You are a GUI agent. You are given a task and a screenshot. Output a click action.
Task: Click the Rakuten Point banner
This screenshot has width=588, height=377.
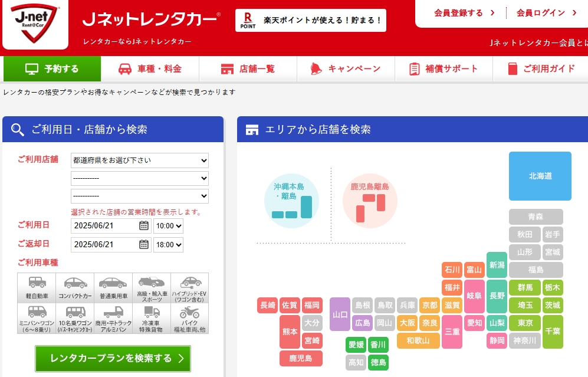point(310,20)
